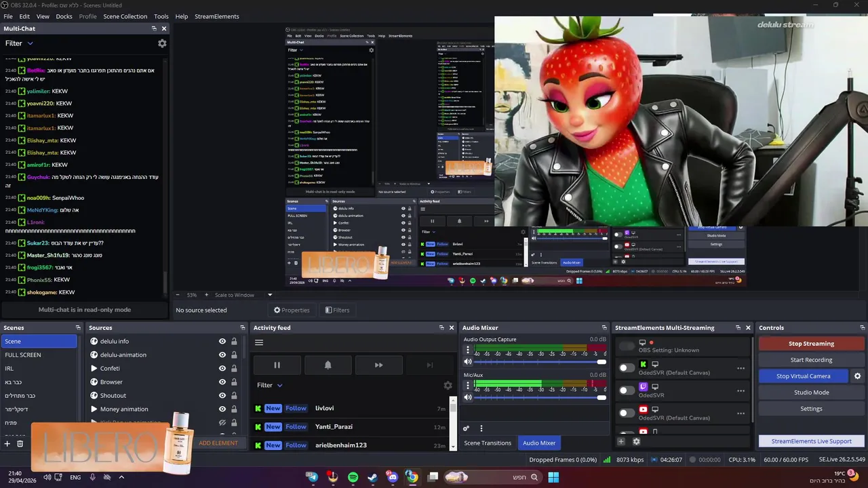The image size is (868, 488).
Task: Click Start Recording button
Action: pos(811,360)
